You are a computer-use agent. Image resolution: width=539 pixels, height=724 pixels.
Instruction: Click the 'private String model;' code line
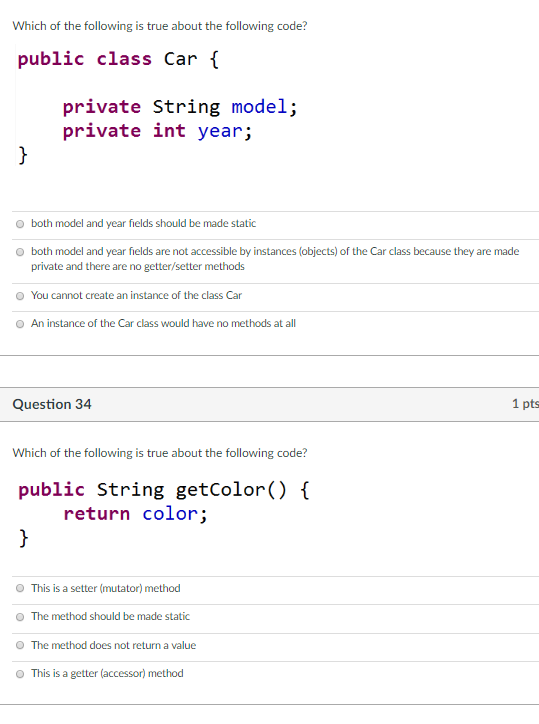click(180, 107)
